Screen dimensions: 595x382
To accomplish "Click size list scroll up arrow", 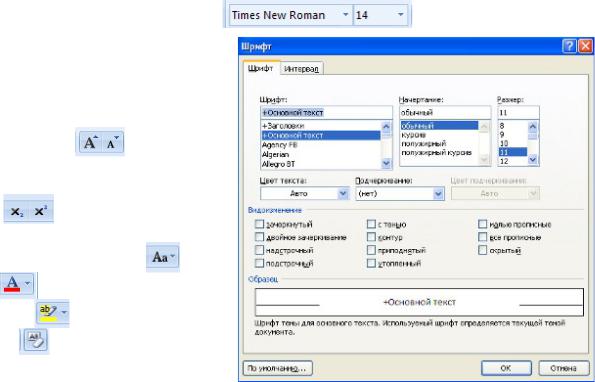I will click(533, 126).
